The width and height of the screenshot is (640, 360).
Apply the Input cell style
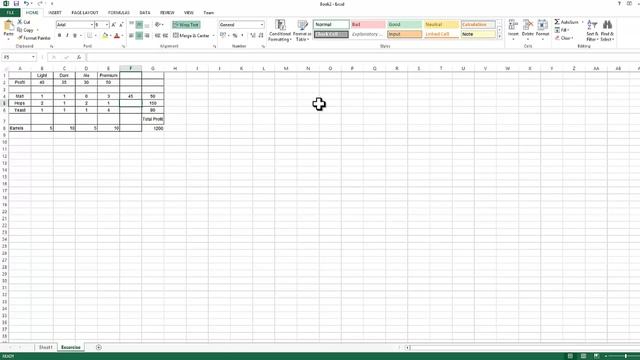(404, 34)
